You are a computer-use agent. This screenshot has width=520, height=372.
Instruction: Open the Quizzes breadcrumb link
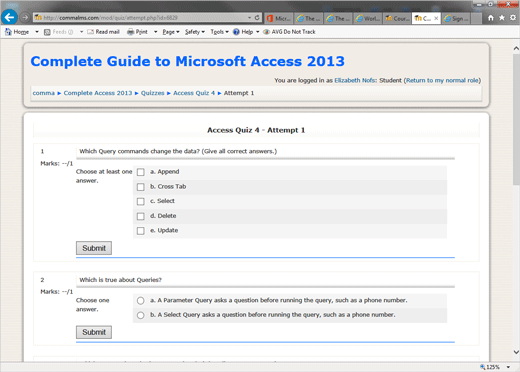point(153,93)
